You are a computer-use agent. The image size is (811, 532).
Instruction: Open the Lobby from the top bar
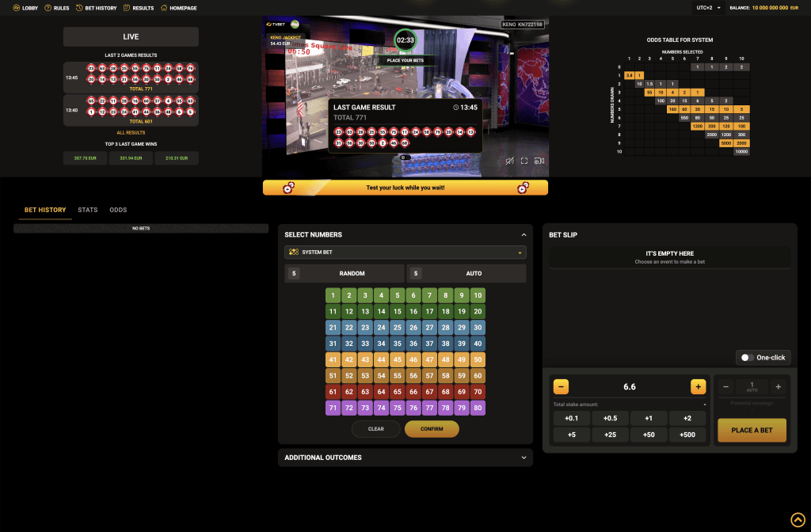25,8
